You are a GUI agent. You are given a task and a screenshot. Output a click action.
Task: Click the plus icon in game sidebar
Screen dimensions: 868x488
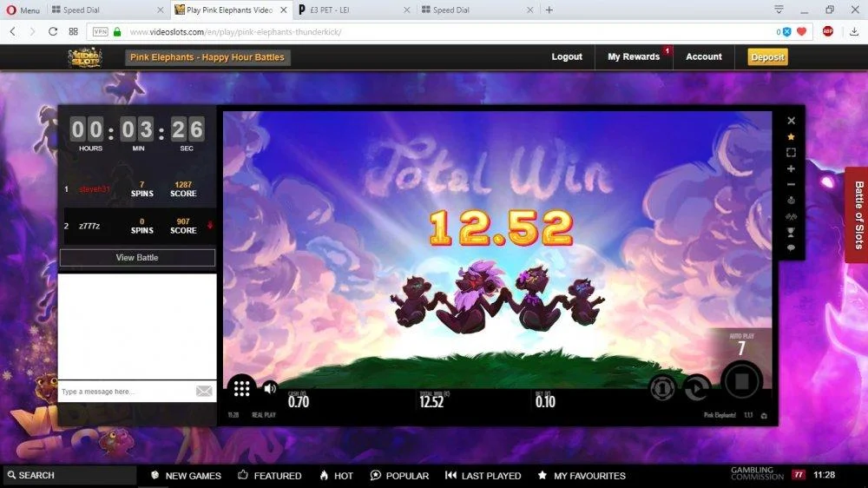click(791, 168)
